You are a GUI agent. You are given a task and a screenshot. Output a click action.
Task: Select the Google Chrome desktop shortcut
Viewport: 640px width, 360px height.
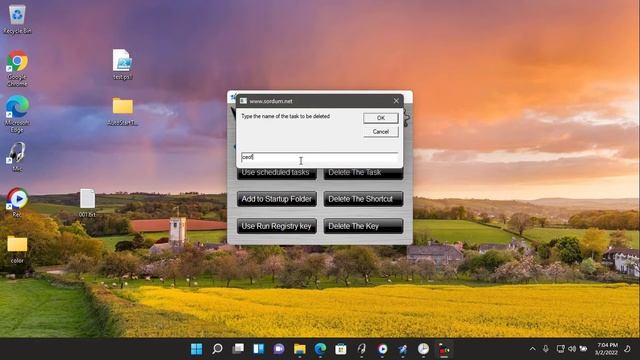(x=17, y=68)
